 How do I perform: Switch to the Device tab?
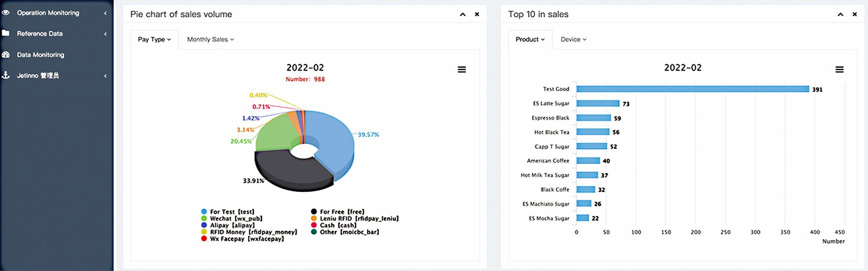click(573, 39)
